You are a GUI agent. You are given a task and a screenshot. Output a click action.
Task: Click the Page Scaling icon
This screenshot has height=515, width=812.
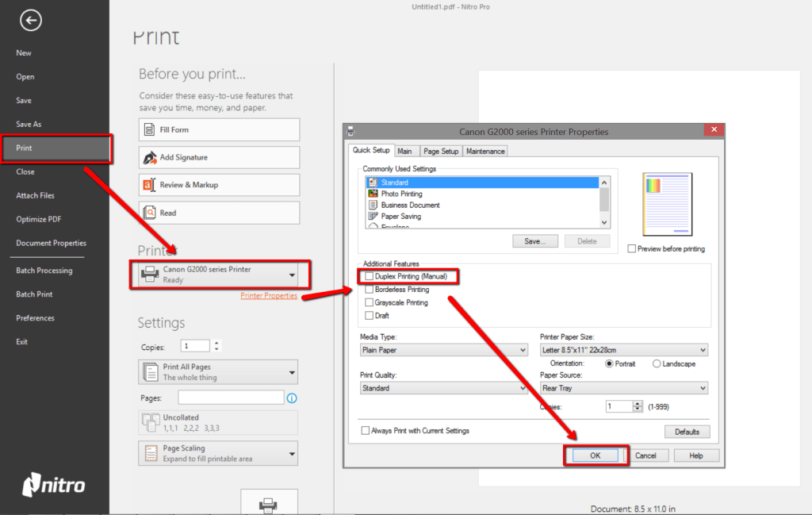[x=151, y=453]
